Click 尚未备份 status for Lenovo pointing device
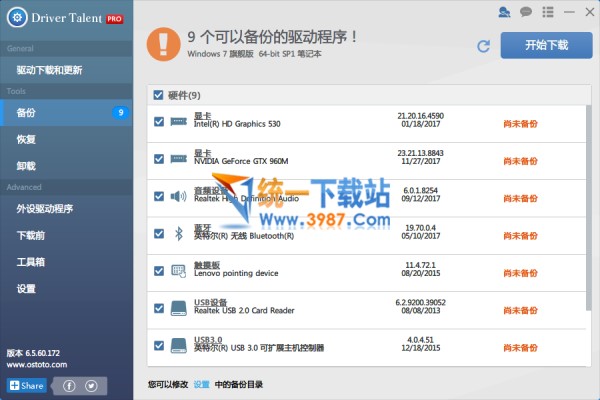The height and width of the screenshot is (400, 600). 520,273
